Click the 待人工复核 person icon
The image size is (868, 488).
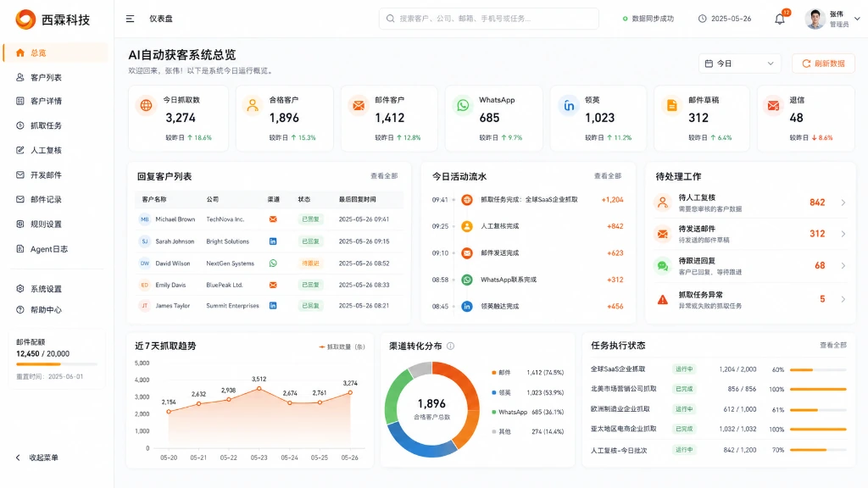pos(663,202)
